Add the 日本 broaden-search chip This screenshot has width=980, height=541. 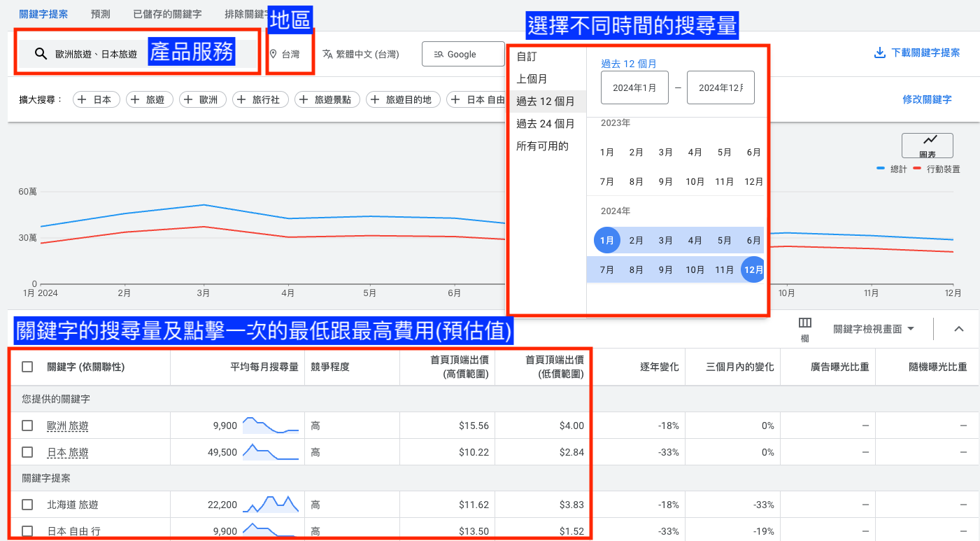coord(96,99)
